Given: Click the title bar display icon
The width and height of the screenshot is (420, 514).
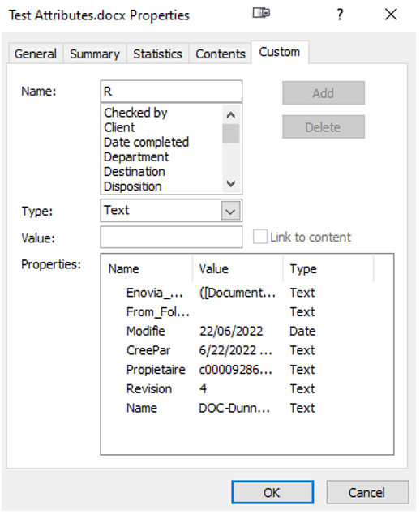Looking at the screenshot, I should tap(261, 14).
